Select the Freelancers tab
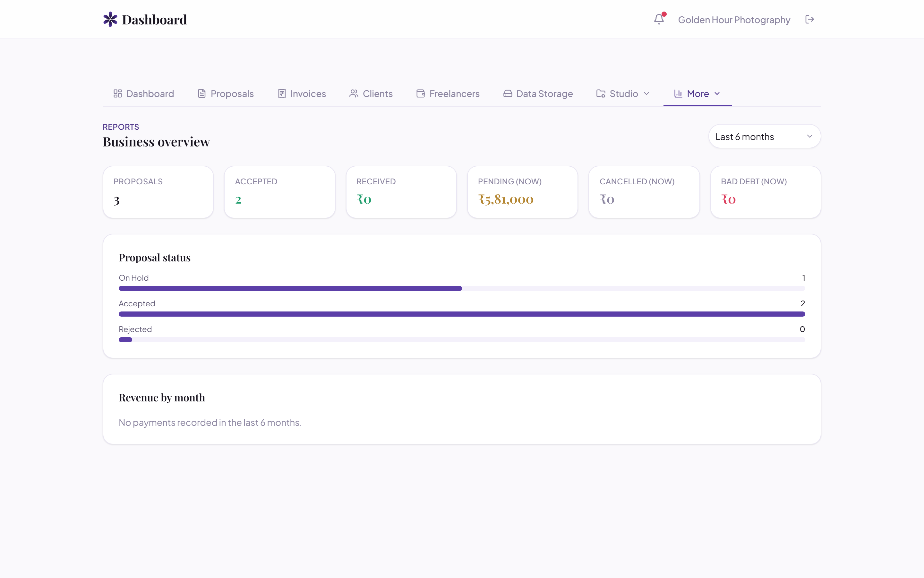Viewport: 924px width, 578px height. tap(448, 94)
